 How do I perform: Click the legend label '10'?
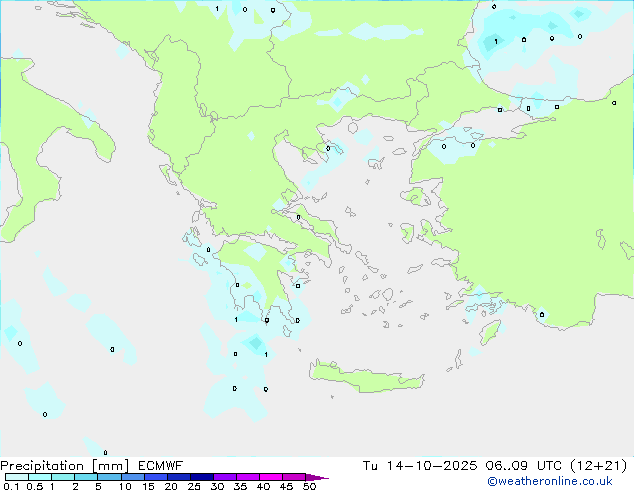125,486
